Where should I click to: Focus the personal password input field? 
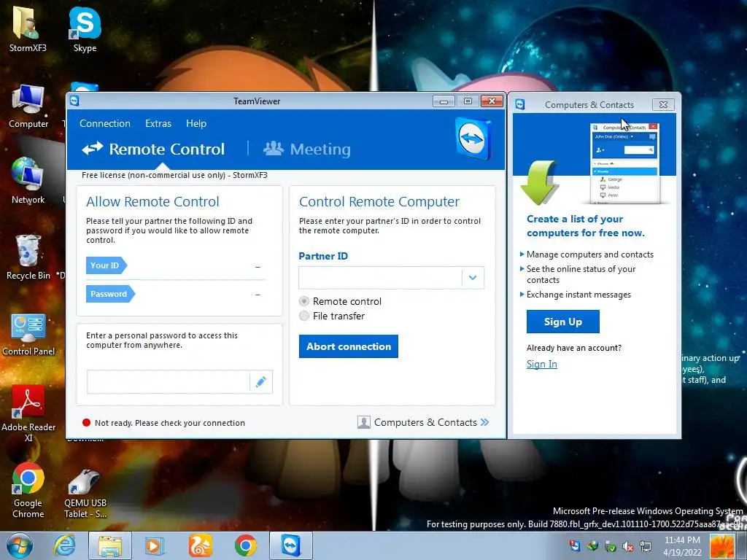169,382
